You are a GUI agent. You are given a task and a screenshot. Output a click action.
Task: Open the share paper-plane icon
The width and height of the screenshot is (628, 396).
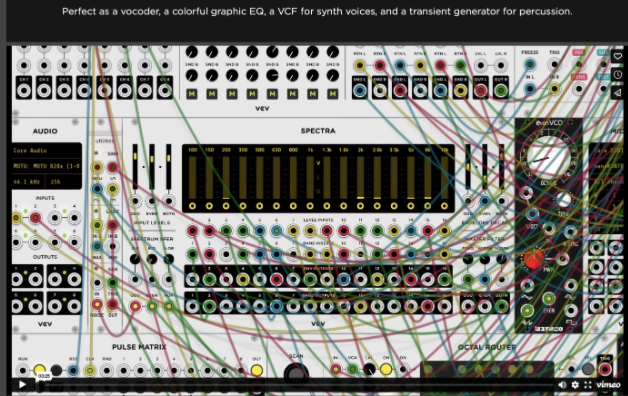coord(618,93)
